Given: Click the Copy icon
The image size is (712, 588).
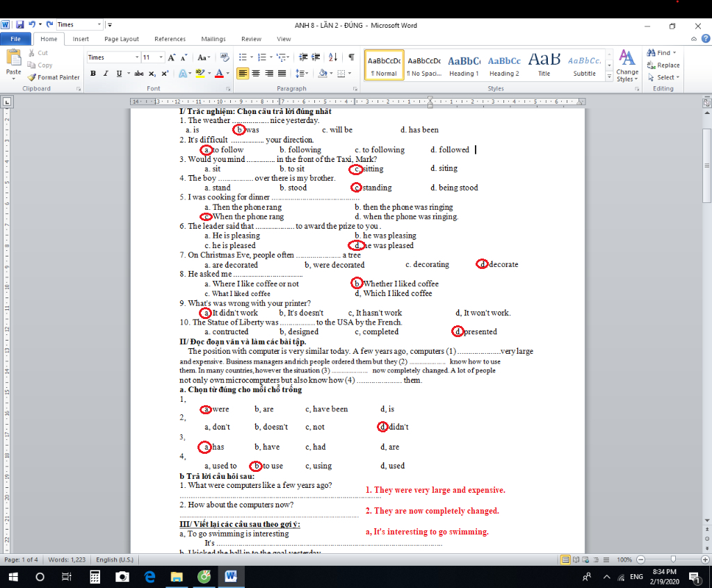Looking at the screenshot, I should click(x=31, y=65).
